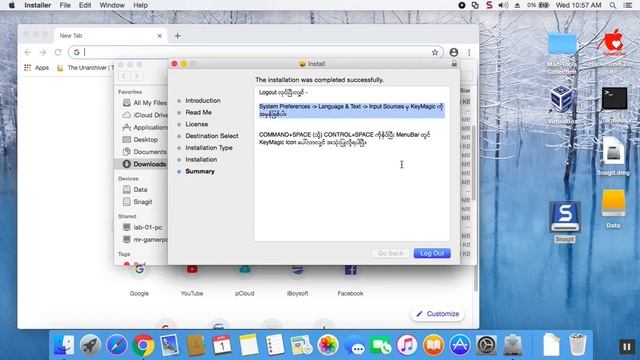Image resolution: width=640 pixels, height=360 pixels.
Task: Click the lock icon in Install window
Action: pyautogui.click(x=454, y=64)
